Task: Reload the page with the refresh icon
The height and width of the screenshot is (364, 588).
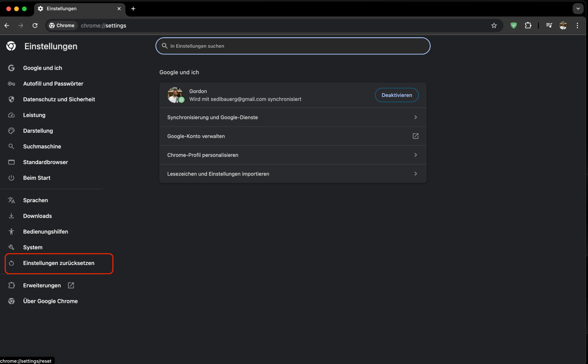Action: 35,26
